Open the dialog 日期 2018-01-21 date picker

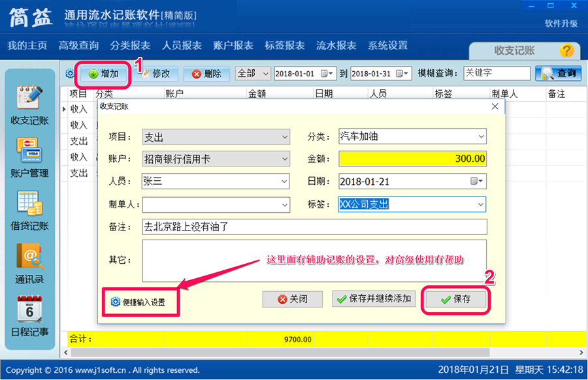point(477,182)
